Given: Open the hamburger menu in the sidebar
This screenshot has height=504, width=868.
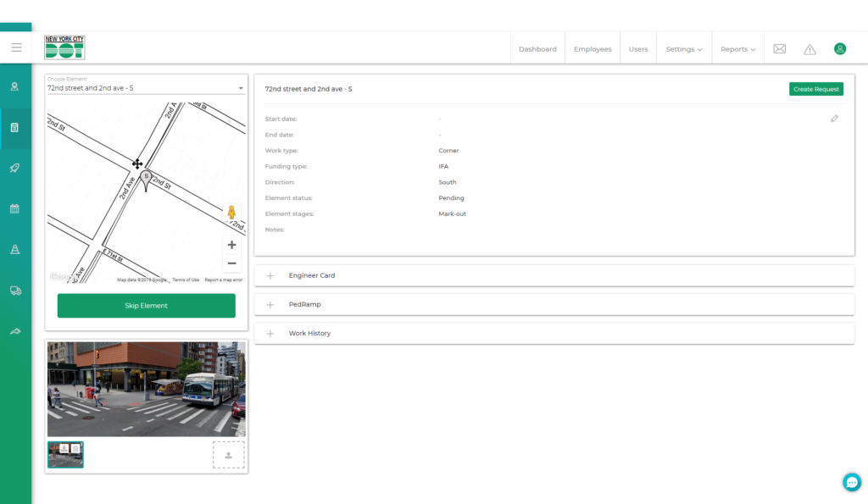Looking at the screenshot, I should point(16,47).
